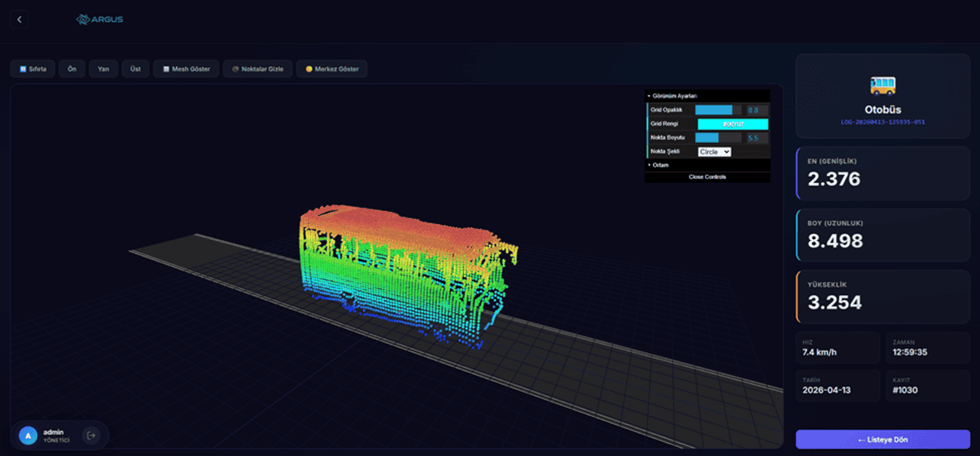Click the Otobüs vehicle title

(883, 110)
